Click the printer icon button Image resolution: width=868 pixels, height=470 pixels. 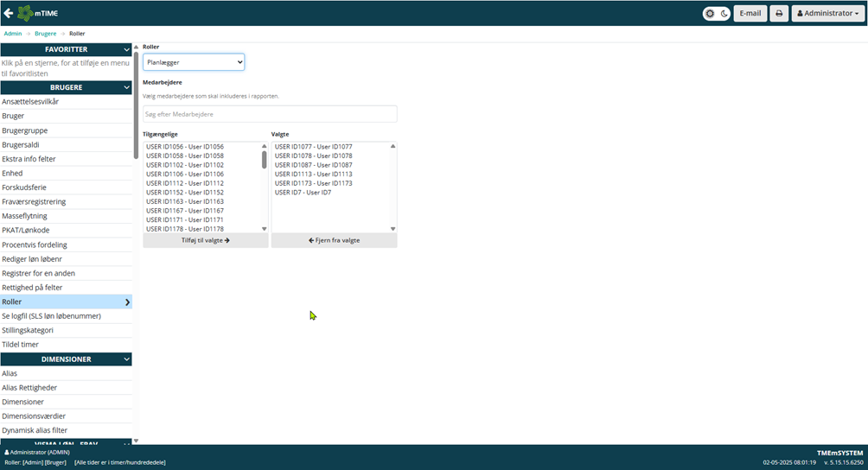coord(779,14)
